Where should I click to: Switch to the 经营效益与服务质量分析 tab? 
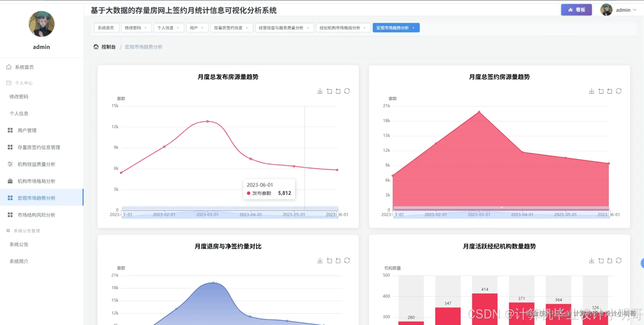281,28
